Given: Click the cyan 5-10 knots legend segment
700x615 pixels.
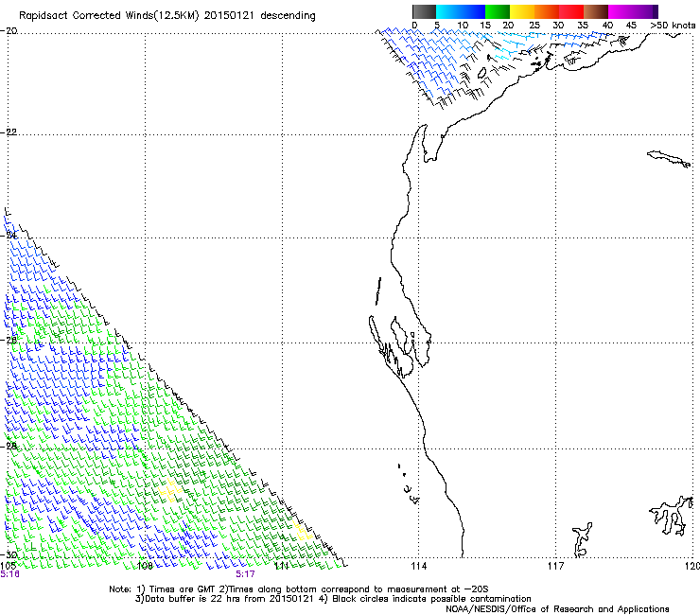Looking at the screenshot, I should tap(448, 11).
